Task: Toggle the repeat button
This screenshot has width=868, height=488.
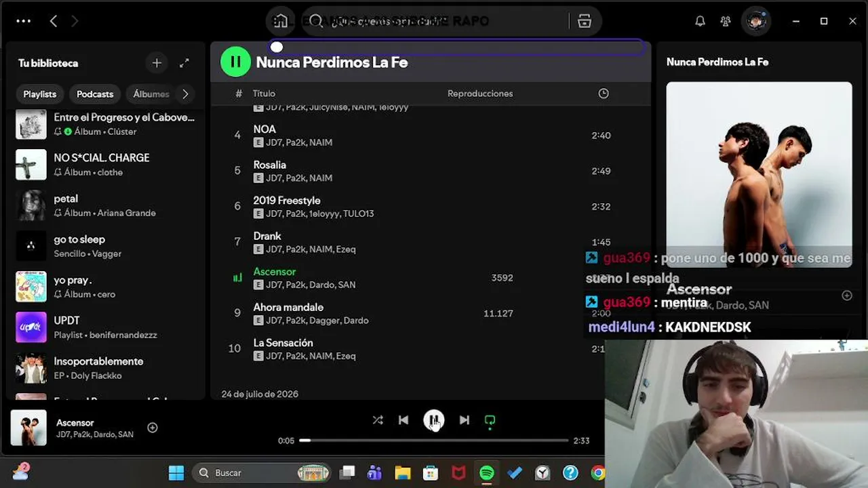Action: 490,421
